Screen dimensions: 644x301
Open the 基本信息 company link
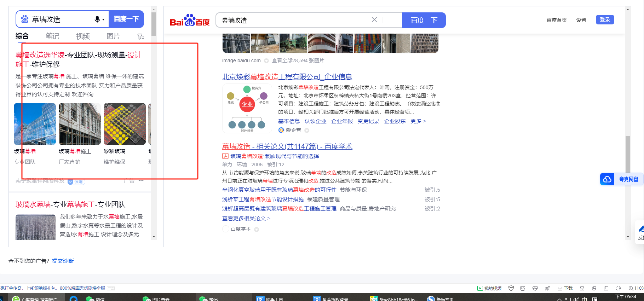pos(289,121)
